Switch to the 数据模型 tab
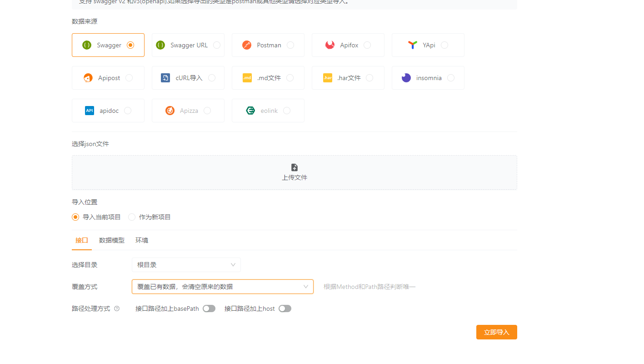The width and height of the screenshot is (644, 364). pos(111,240)
